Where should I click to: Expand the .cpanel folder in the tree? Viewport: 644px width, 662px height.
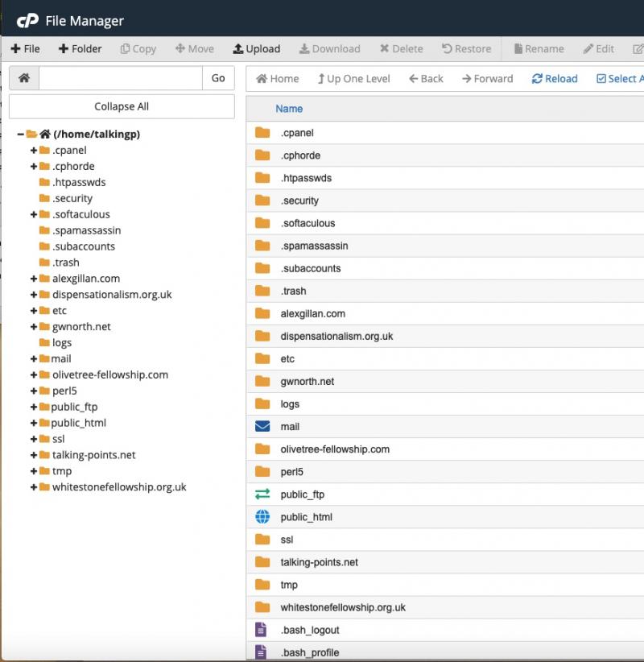coord(34,151)
